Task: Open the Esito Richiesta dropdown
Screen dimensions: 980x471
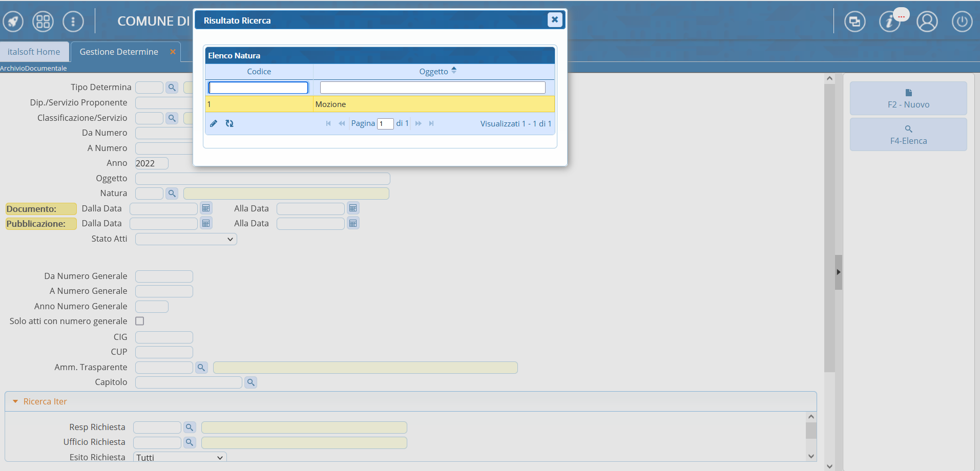Action: point(180,457)
